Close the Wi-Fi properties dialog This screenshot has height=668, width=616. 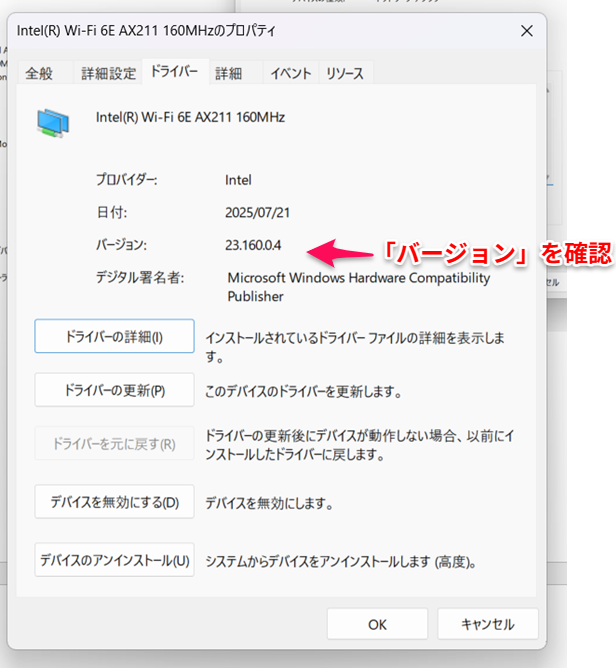coord(527,31)
